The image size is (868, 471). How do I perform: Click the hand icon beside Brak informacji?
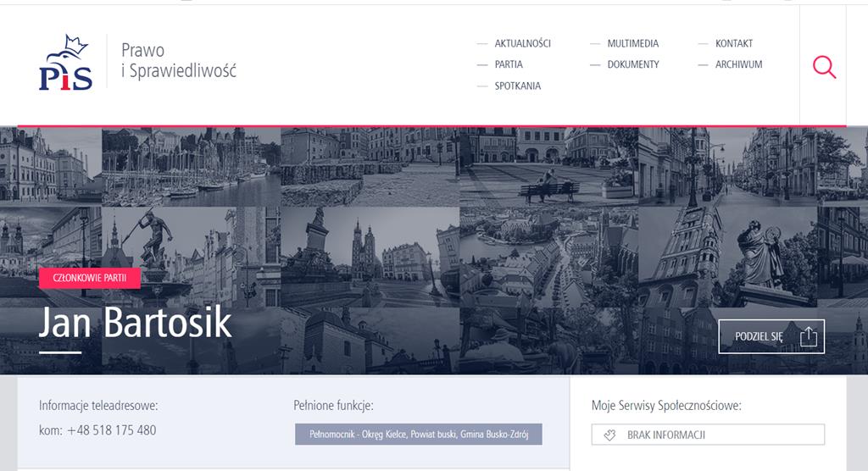pyautogui.click(x=609, y=435)
